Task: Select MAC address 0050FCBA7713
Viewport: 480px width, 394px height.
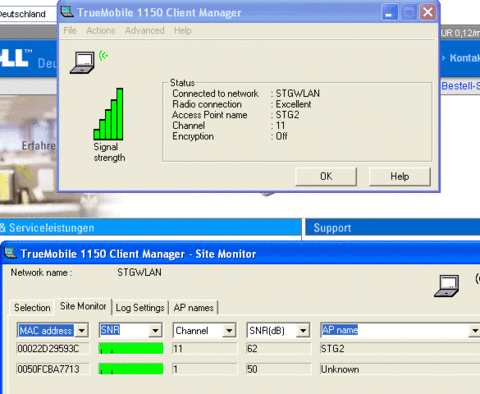Action: point(53,369)
